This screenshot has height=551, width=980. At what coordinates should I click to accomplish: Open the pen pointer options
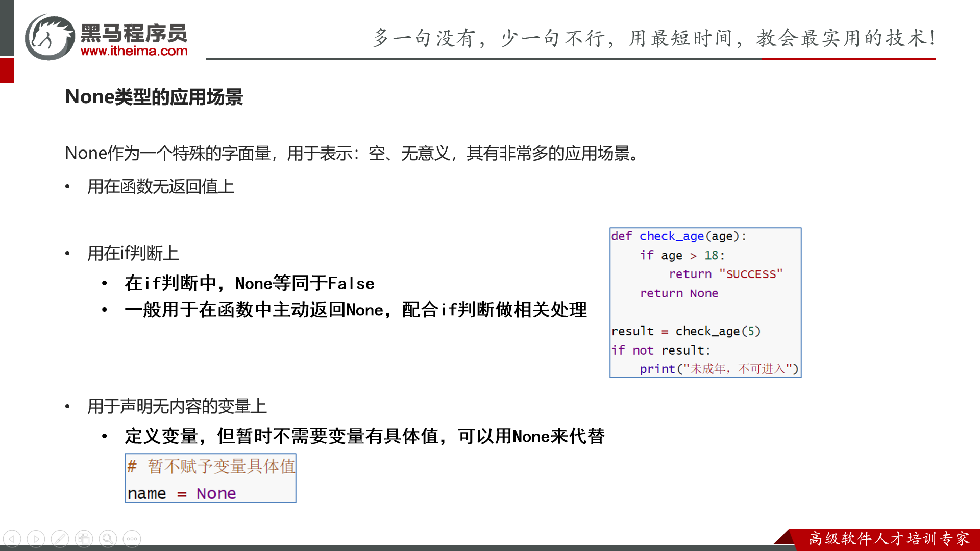[60, 539]
